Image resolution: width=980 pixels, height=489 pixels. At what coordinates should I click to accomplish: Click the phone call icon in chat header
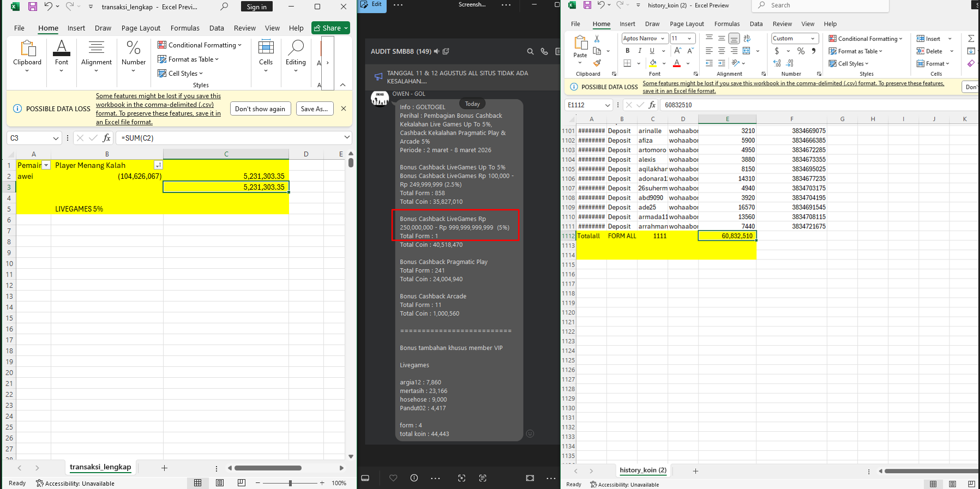click(x=544, y=51)
